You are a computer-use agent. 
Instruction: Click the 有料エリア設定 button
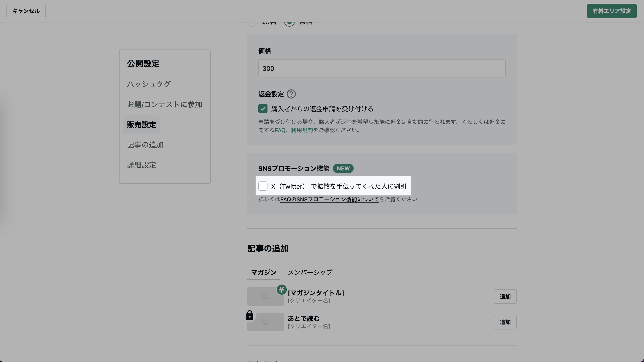tap(611, 11)
